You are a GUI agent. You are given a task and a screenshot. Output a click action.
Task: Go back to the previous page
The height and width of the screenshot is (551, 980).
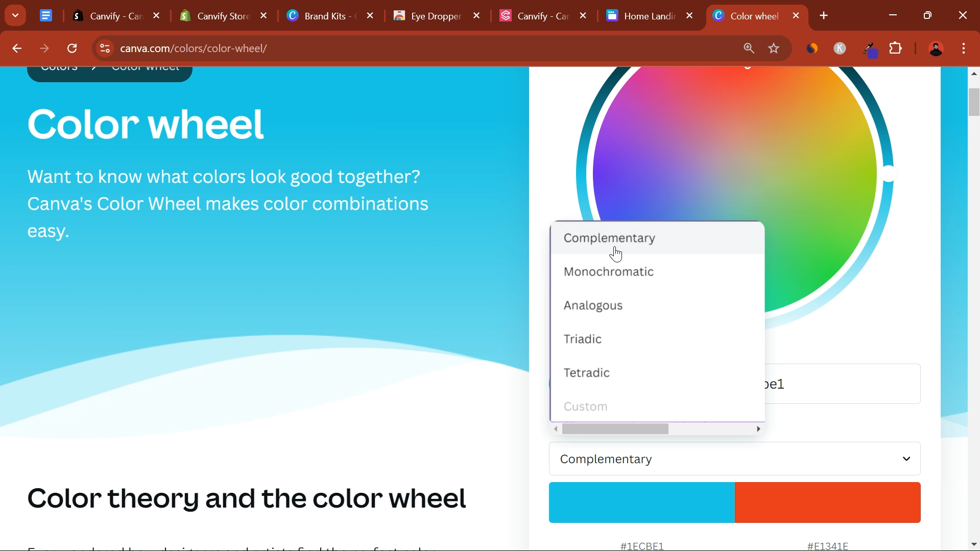17,49
